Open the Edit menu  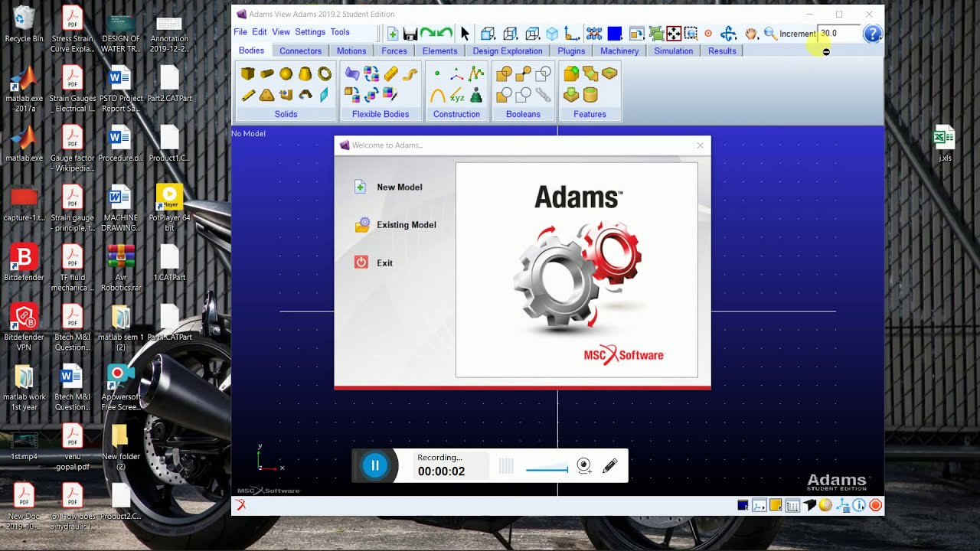tap(260, 32)
